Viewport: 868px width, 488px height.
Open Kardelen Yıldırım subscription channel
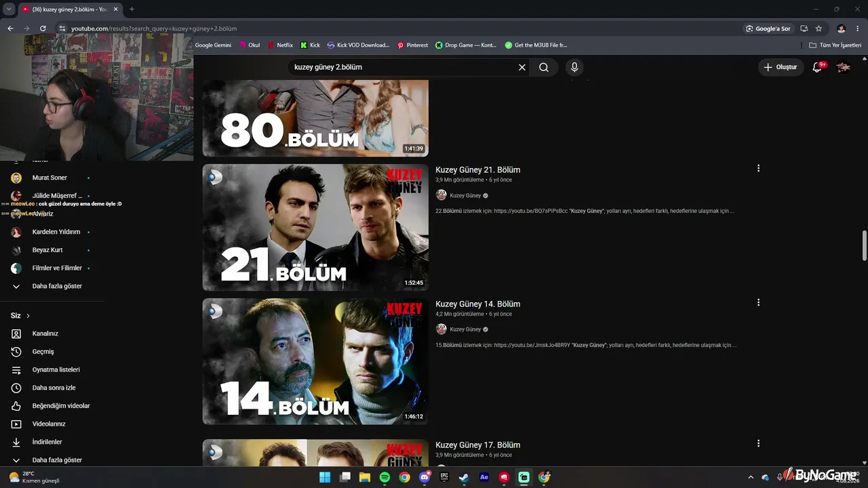point(52,232)
